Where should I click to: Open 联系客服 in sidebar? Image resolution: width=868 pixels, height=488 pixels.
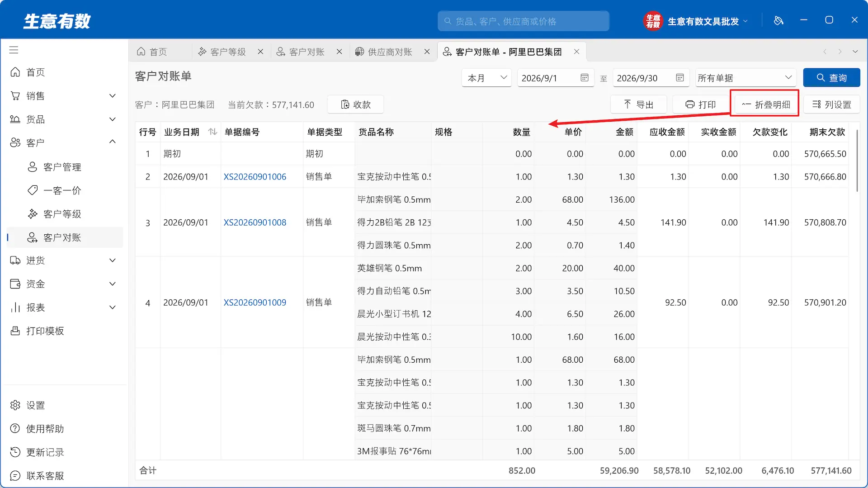pos(63,476)
